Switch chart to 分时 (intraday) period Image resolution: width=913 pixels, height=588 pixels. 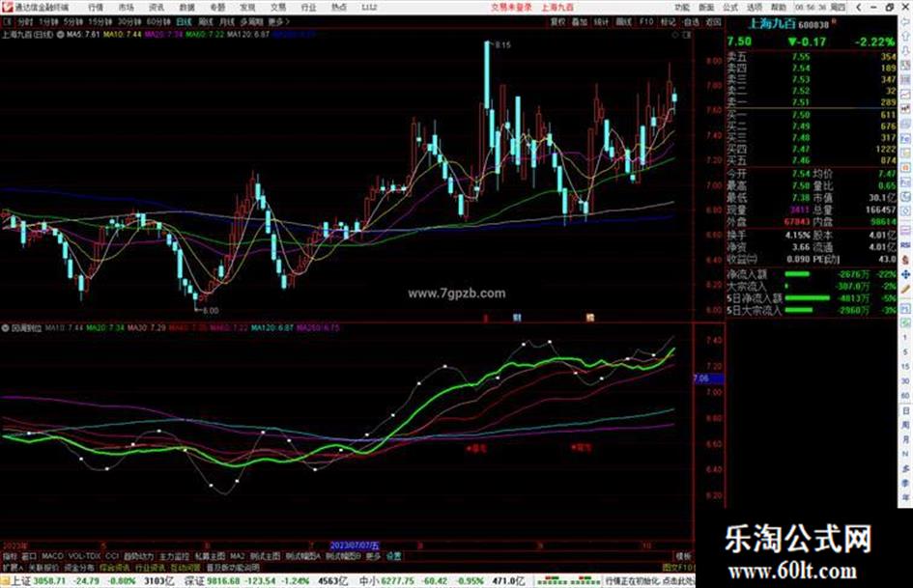coord(25,22)
